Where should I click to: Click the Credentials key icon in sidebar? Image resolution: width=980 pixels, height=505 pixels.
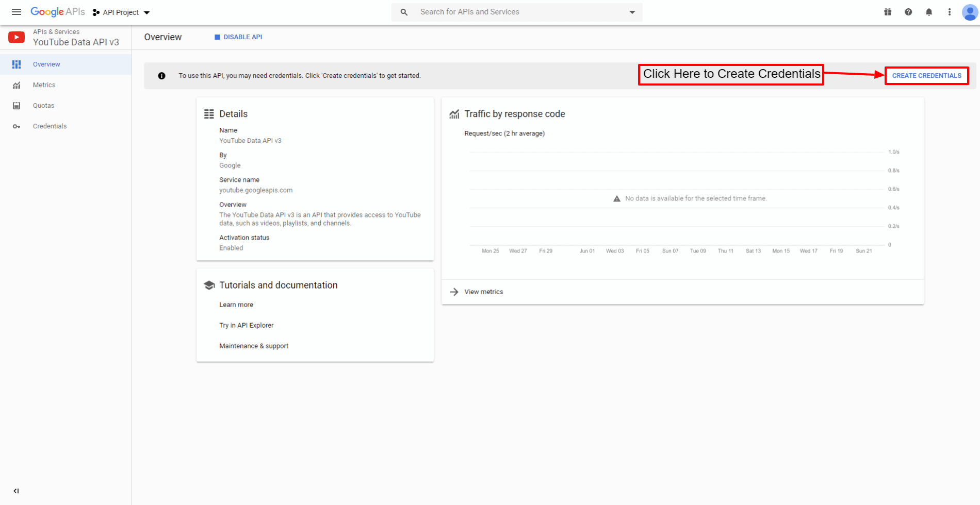17,126
